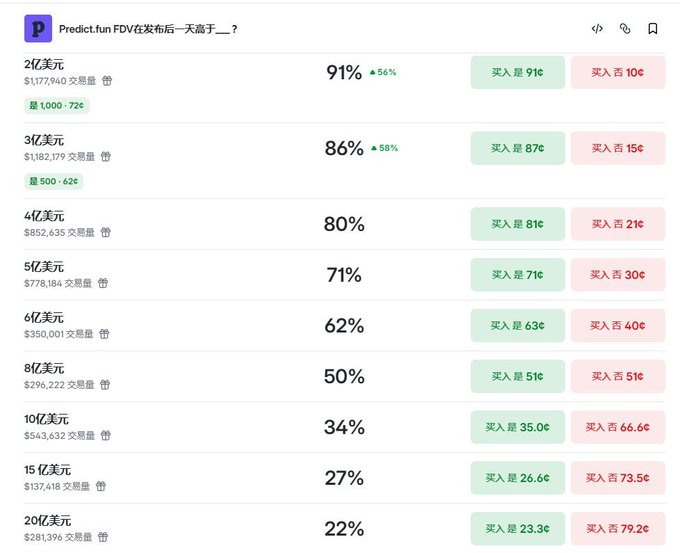This screenshot has height=553, width=680.
Task: Open the Predict.fun FDV market title
Action: [148, 29]
